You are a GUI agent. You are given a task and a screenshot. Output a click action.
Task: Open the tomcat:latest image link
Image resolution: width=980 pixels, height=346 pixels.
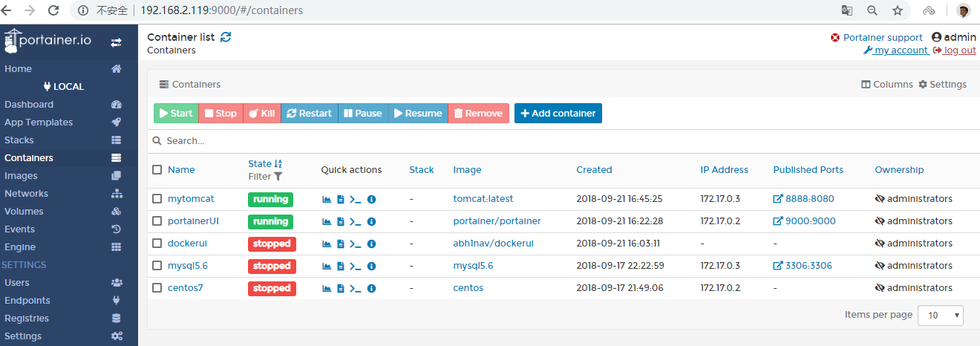pyautogui.click(x=483, y=199)
